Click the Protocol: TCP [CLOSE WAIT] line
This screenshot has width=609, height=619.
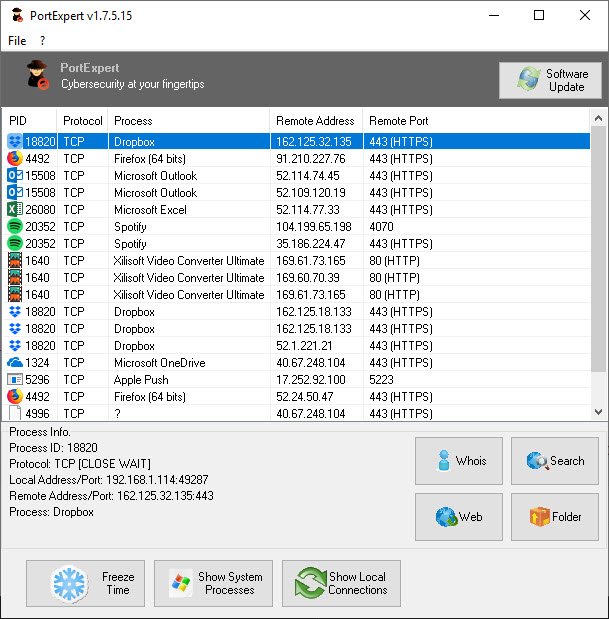tap(80, 463)
